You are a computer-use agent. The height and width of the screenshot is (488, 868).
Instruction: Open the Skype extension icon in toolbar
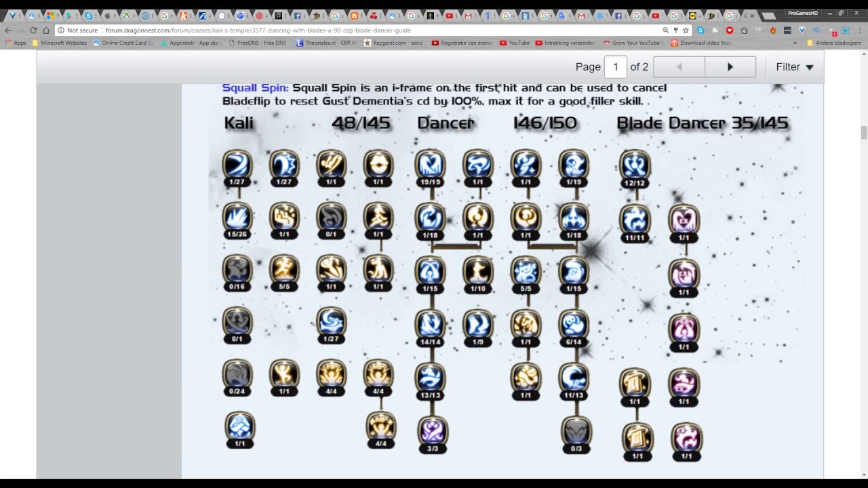[701, 30]
